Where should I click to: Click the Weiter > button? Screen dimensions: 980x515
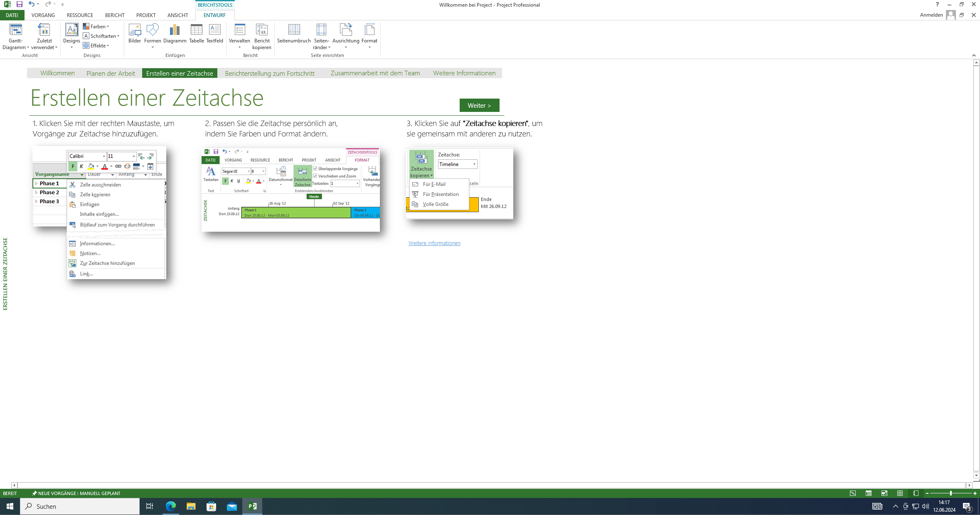tap(479, 105)
